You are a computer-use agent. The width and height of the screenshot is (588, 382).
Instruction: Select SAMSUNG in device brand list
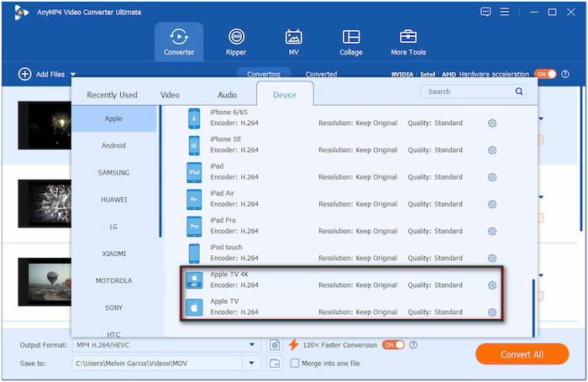[x=113, y=172]
